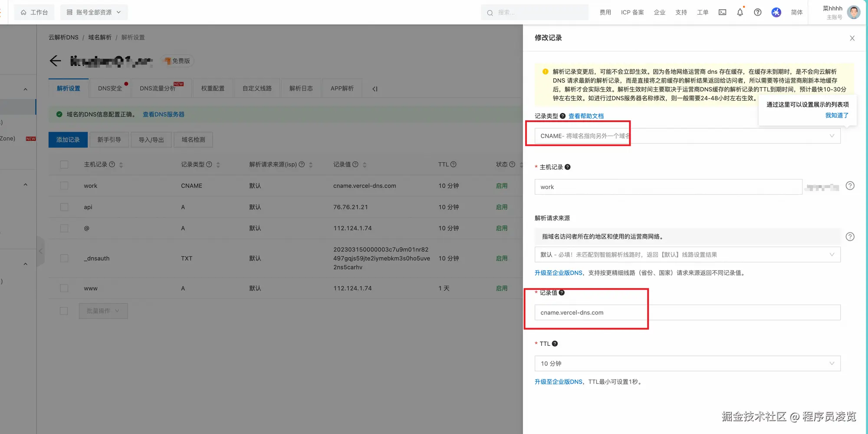868x434 pixels.
Task: Click into the 主机记录 input containing work
Action: (668, 187)
